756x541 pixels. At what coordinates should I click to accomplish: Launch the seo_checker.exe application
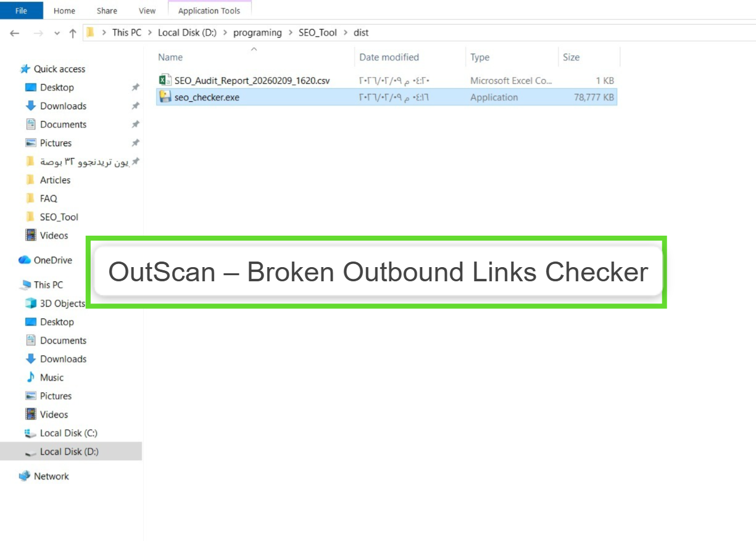pos(204,97)
